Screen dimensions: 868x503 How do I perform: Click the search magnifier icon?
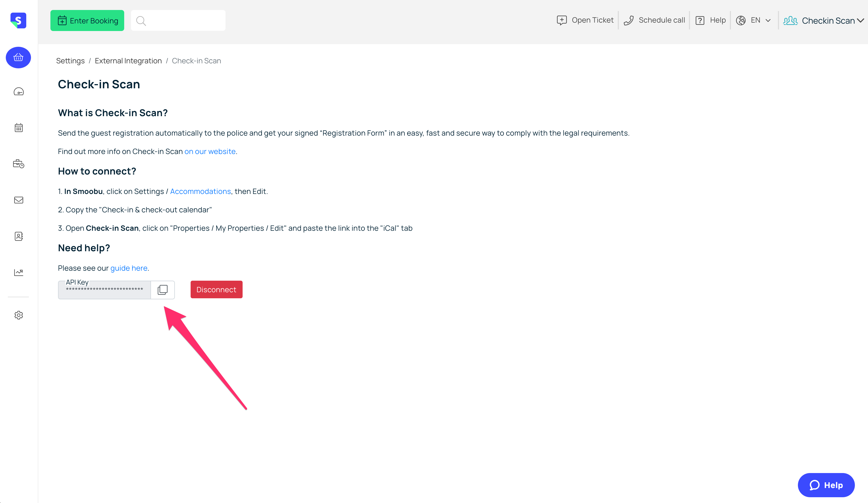pos(141,21)
